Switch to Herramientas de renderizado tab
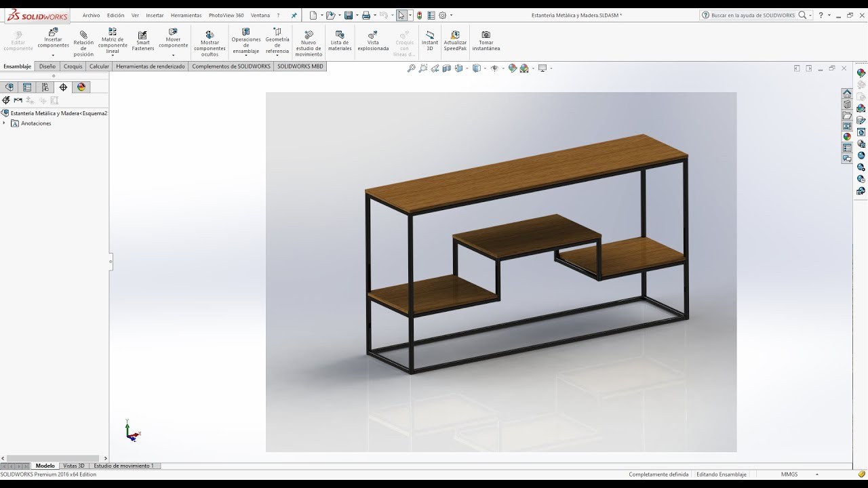The image size is (868, 488). pos(151,66)
